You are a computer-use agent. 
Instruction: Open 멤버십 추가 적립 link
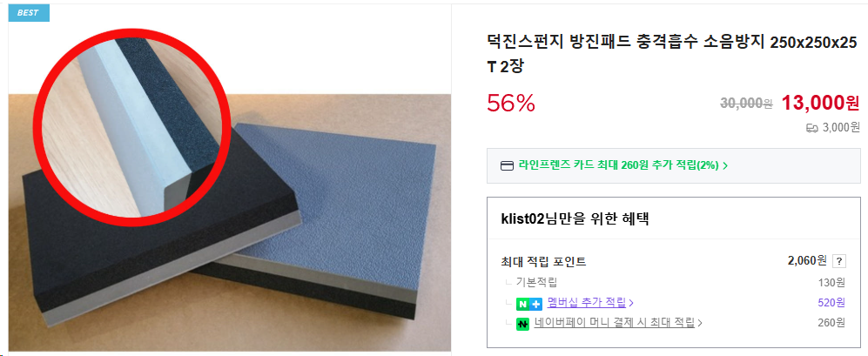586,303
